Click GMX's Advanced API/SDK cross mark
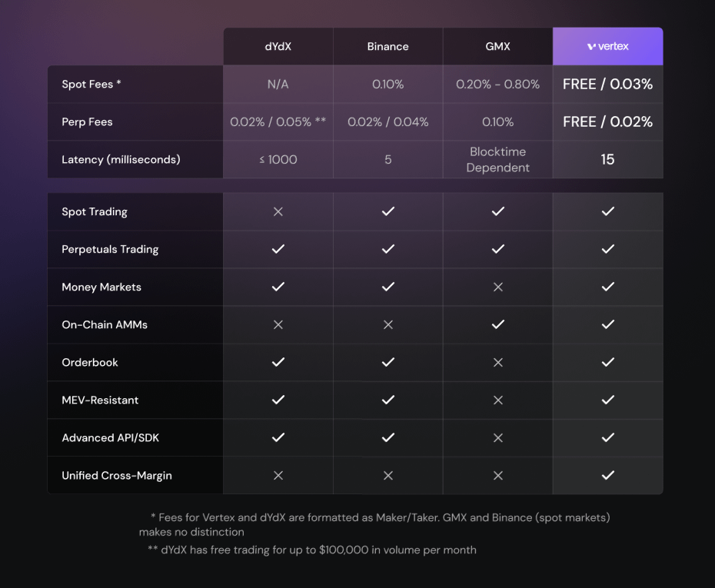Screen dimensions: 715x588 498,437
